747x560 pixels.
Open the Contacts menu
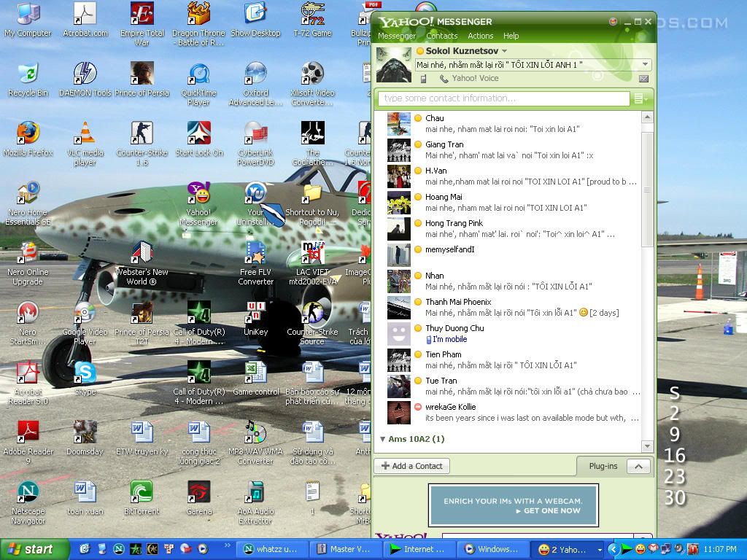coord(441,36)
